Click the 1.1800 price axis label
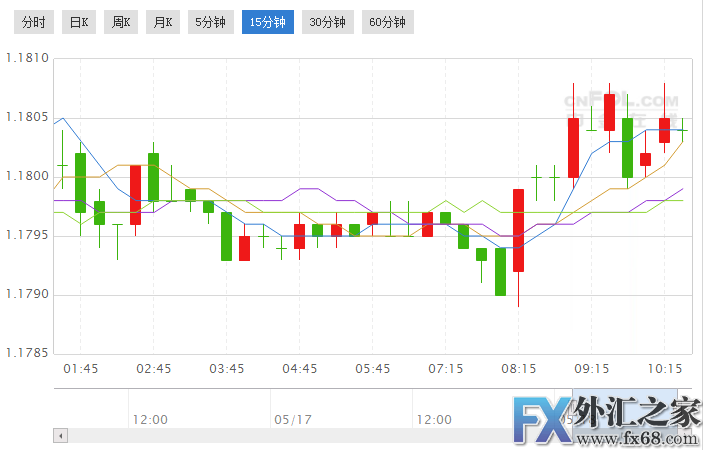 [x=26, y=176]
